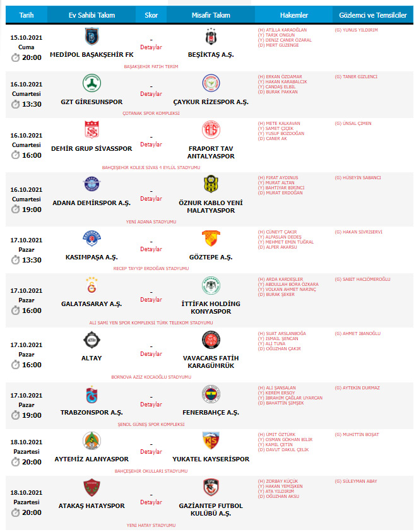Click the Yeni Adana Stadyumu venue link
Screen dimensions: 414x532
coord(151,222)
